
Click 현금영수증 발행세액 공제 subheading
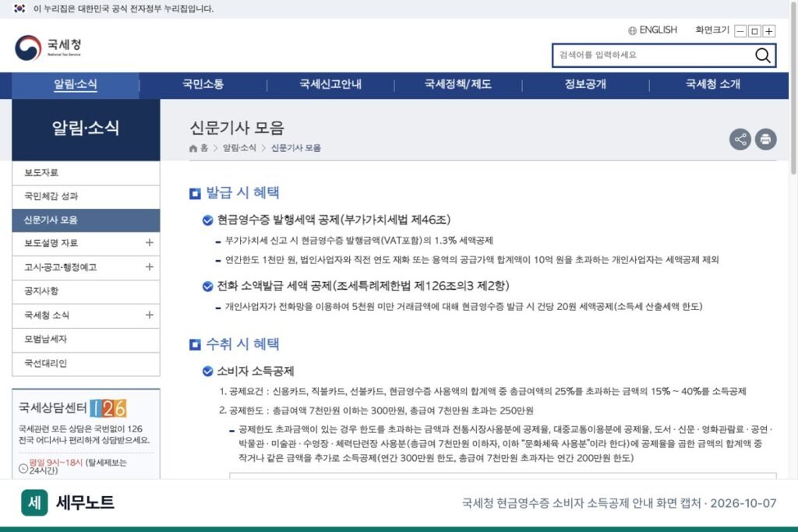[334, 220]
